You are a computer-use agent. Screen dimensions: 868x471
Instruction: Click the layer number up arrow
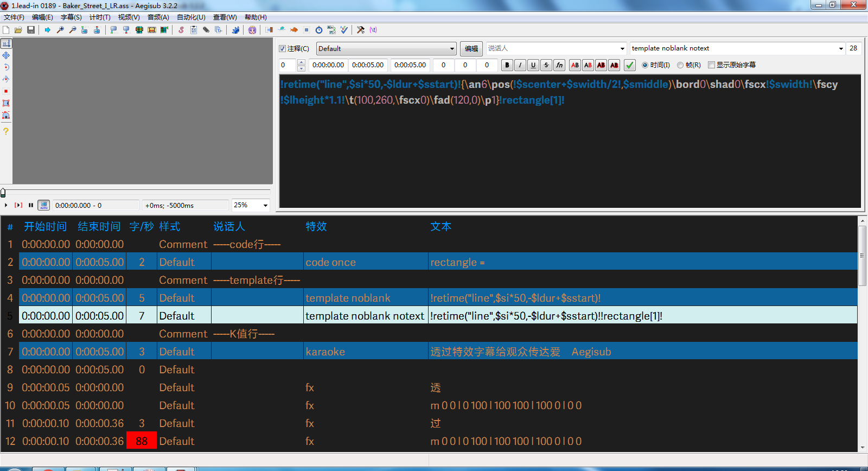pyautogui.click(x=301, y=62)
